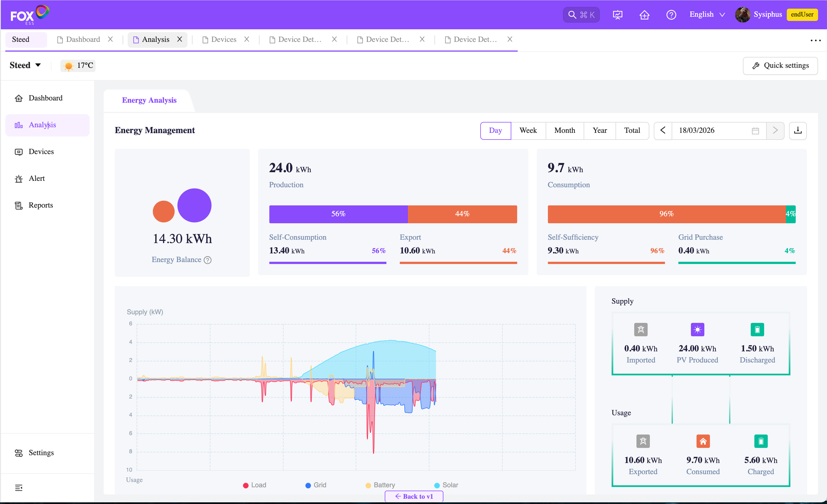827x504 pixels.
Task: Click the three-dots tab overflow icon
Action: click(x=815, y=40)
